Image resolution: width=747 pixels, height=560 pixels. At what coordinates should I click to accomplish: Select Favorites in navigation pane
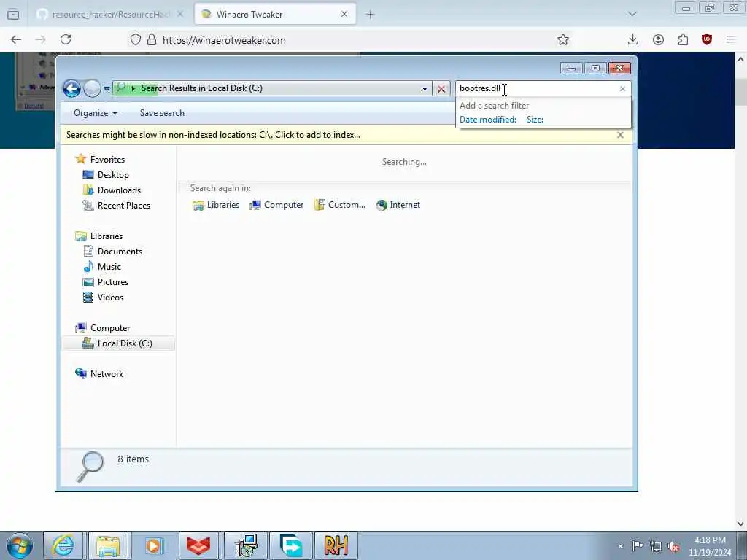pyautogui.click(x=100, y=160)
